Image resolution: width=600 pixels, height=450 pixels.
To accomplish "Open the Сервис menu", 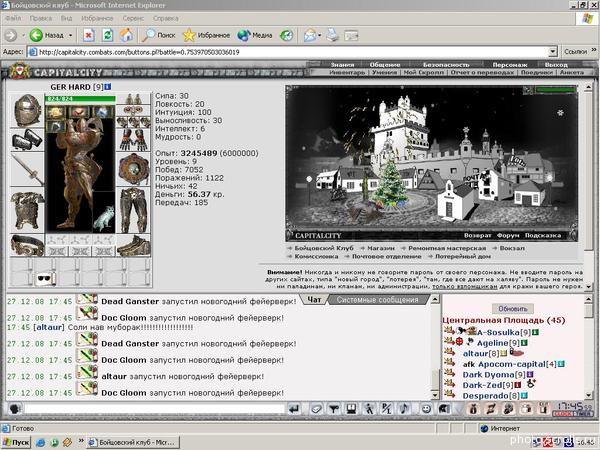I will coord(133,18).
